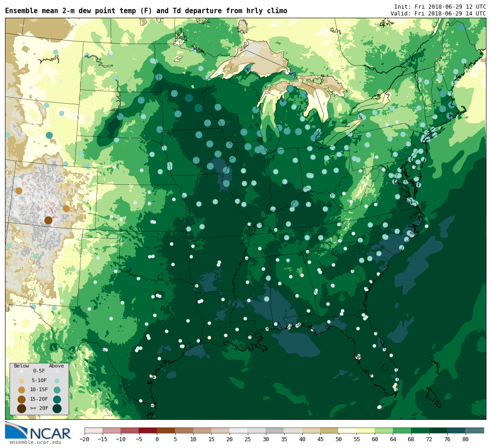Pick the -5 to 0 dark red swatch
Screen dimensions: 491x448
tap(148, 430)
